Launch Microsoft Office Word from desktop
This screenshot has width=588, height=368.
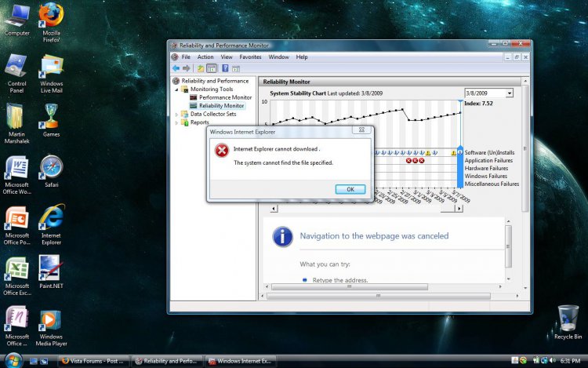click(x=17, y=174)
